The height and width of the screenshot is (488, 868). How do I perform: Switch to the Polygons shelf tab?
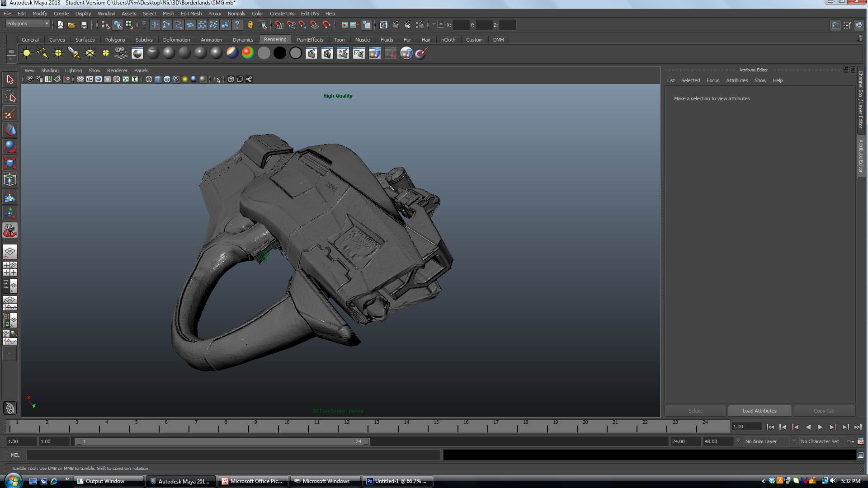point(115,40)
